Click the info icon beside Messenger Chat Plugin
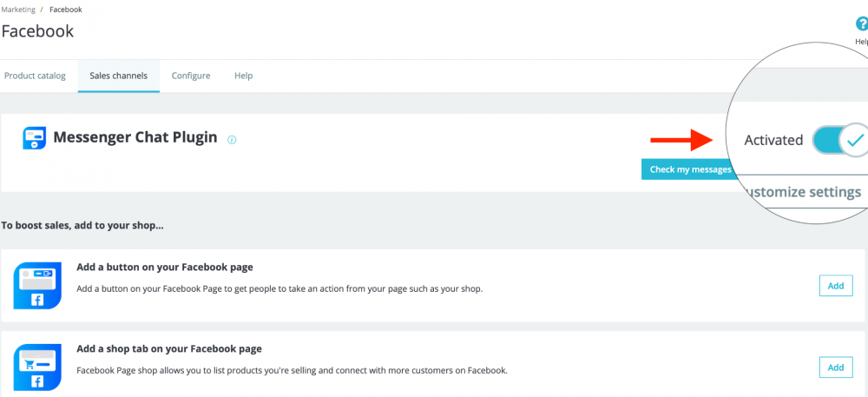This screenshot has height=397, width=868. 232,139
